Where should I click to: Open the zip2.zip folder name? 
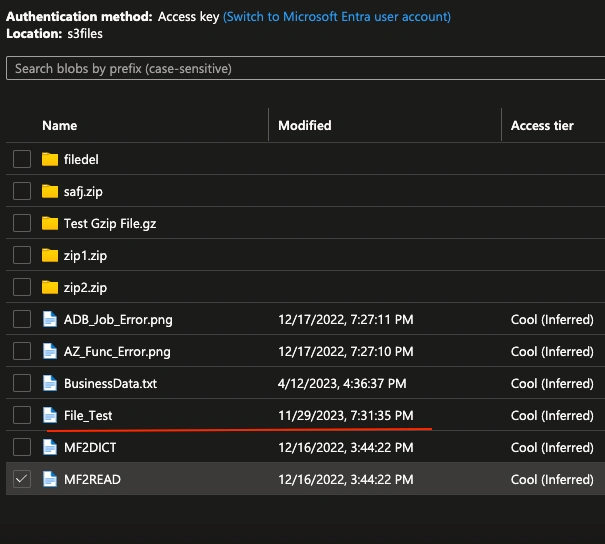(85, 287)
